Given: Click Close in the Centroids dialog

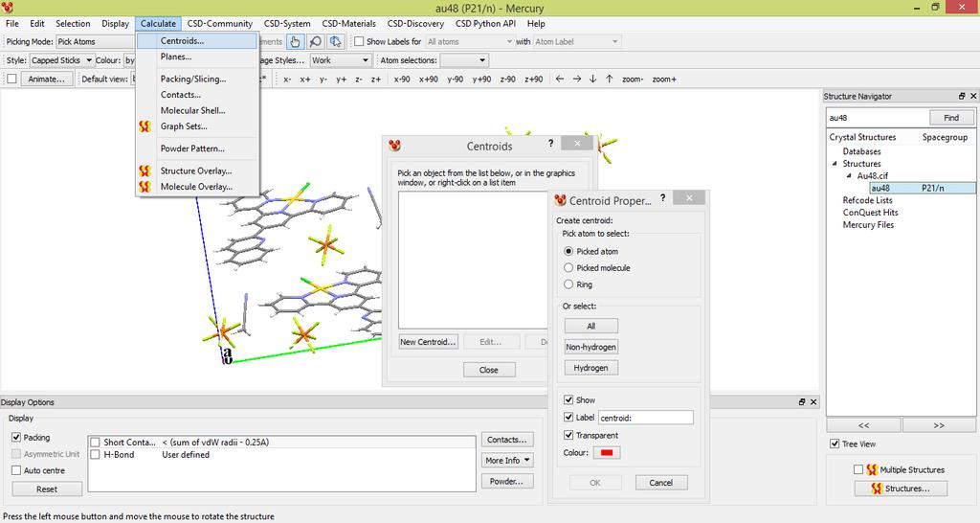Looking at the screenshot, I should tap(489, 370).
